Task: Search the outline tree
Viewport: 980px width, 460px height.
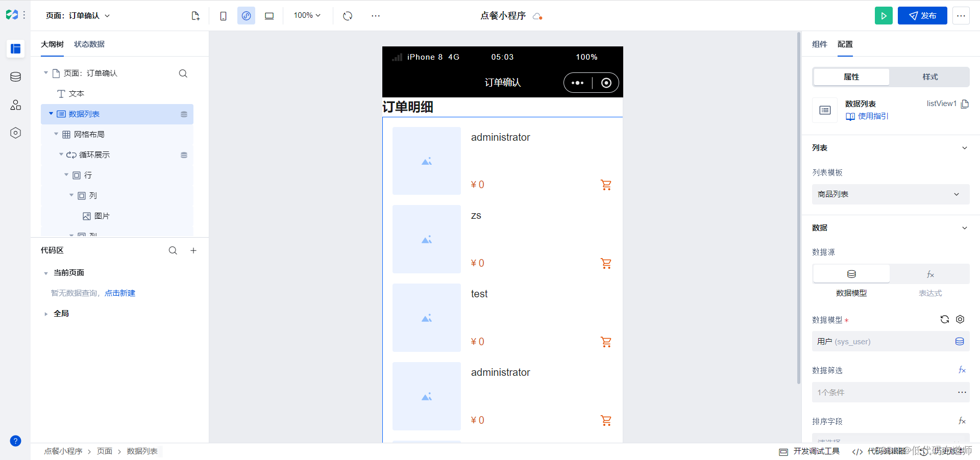Action: tap(183, 73)
